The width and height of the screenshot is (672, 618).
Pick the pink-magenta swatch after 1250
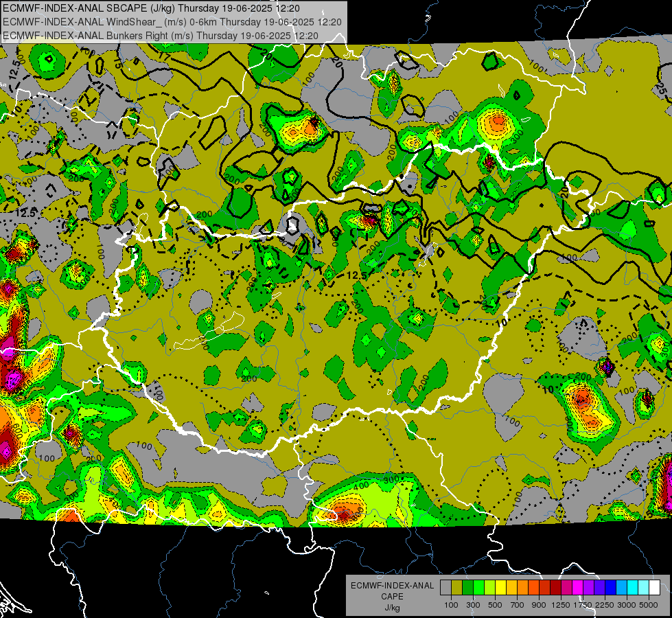click(566, 588)
